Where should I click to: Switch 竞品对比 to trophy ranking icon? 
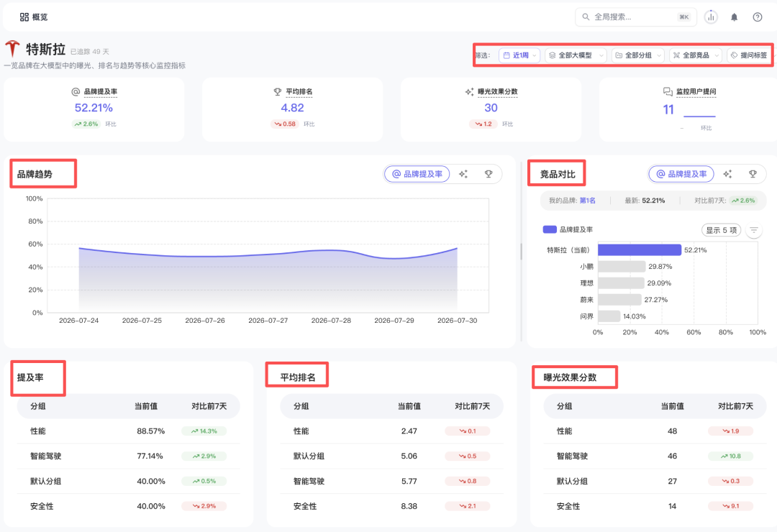point(753,174)
